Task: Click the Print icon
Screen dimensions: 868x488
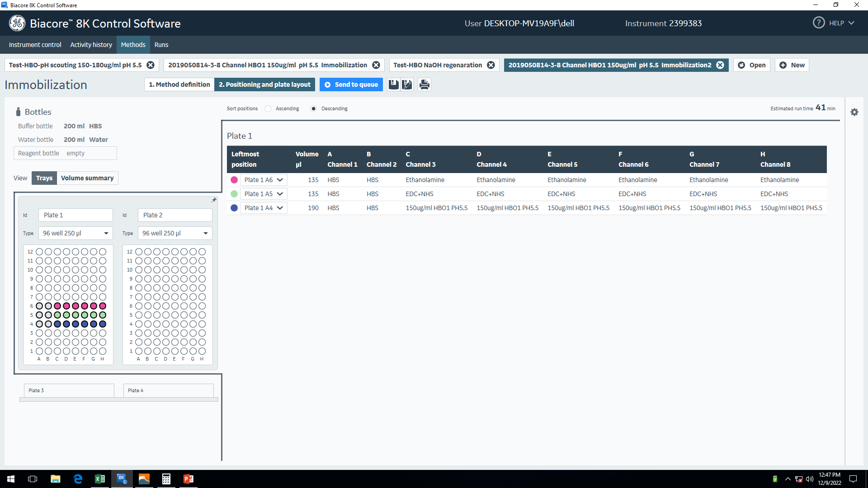Action: click(x=424, y=84)
